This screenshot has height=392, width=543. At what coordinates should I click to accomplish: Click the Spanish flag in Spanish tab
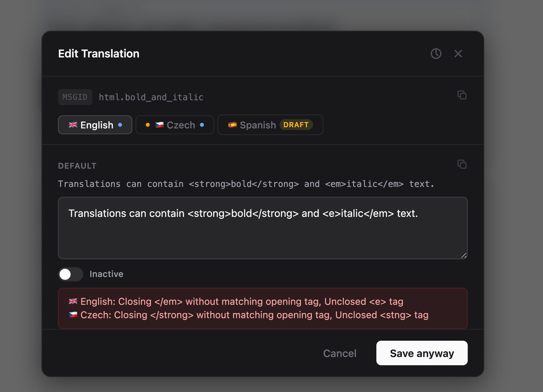232,125
